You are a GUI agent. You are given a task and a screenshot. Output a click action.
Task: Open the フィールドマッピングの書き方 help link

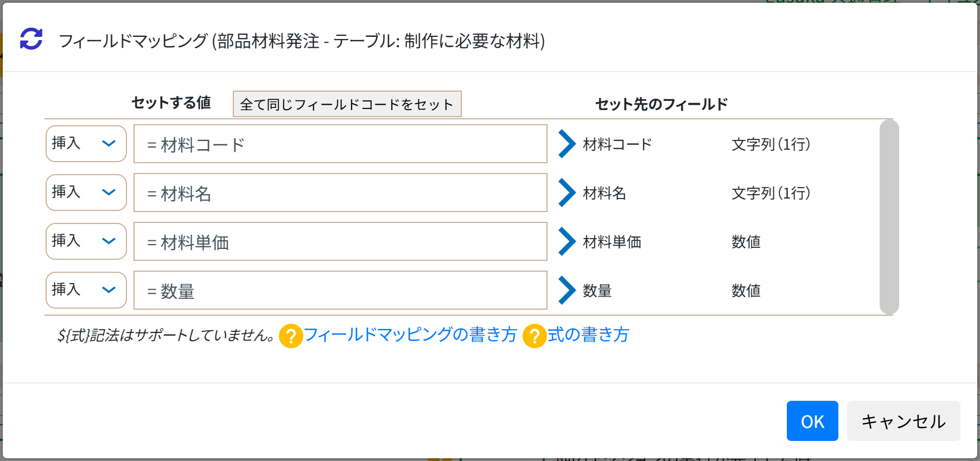click(x=410, y=335)
